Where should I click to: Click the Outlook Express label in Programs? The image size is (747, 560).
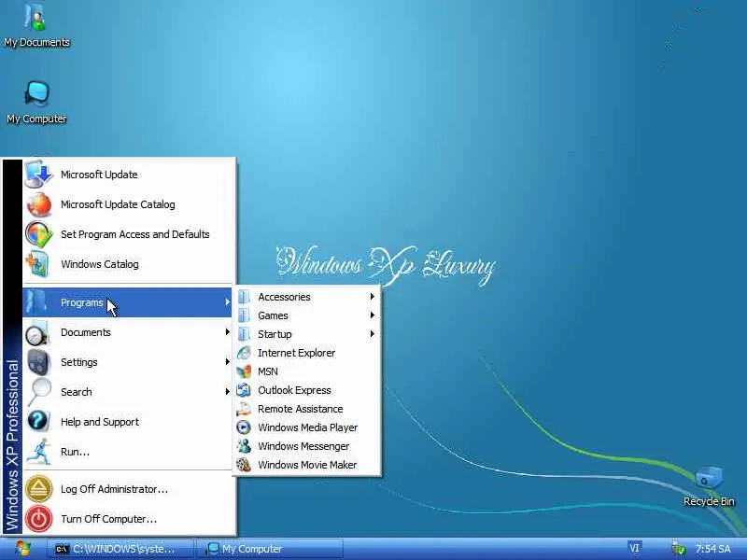[x=294, y=390]
